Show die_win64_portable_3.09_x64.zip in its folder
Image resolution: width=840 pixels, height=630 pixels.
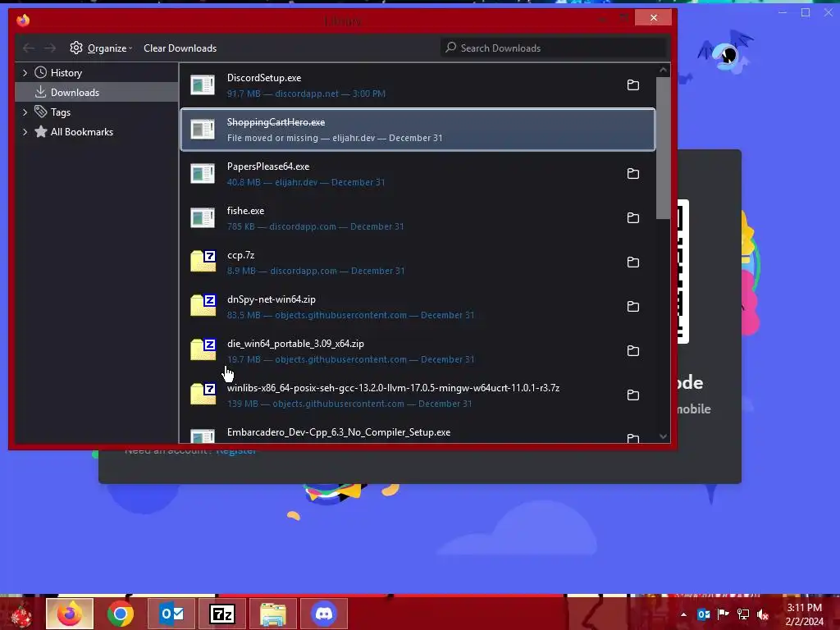[x=632, y=351]
